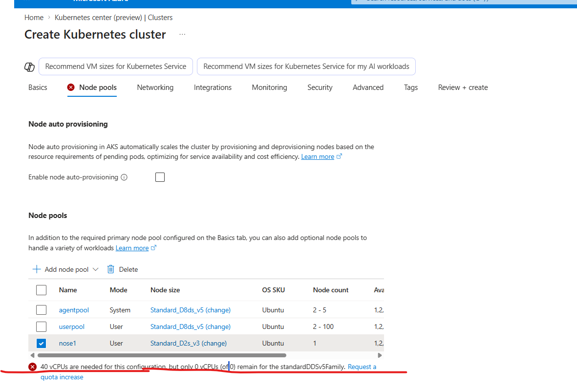This screenshot has width=577, height=392.
Task: Click the right arrow of the horizontal scrollbar
Action: tap(380, 355)
